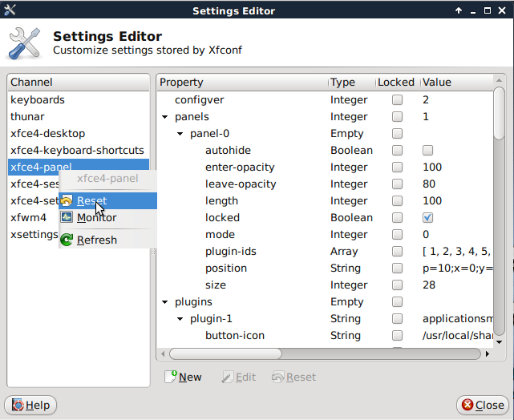
Task: Uncheck the locked value checkbox
Action: tap(427, 217)
